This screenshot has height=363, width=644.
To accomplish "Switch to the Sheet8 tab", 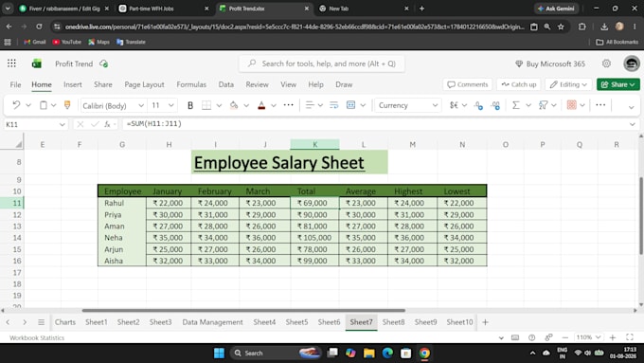I will click(x=393, y=322).
